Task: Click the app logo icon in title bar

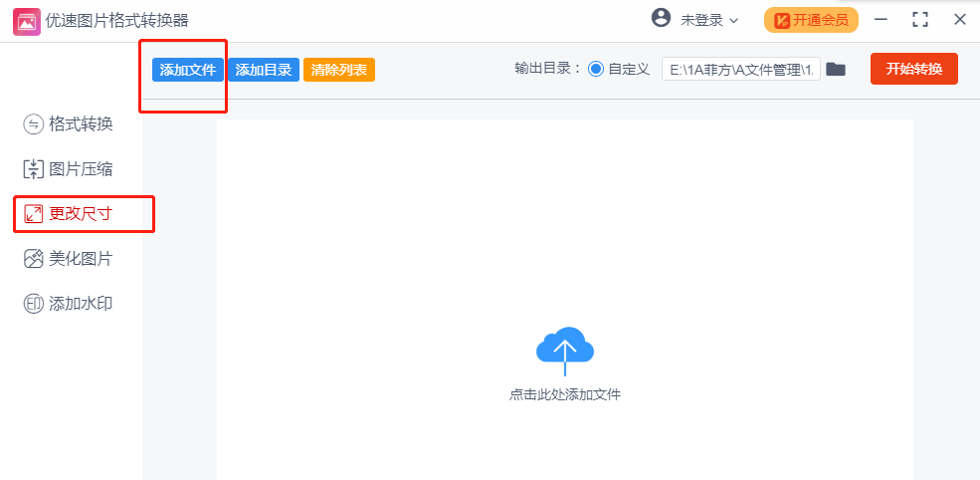Action: click(26, 21)
